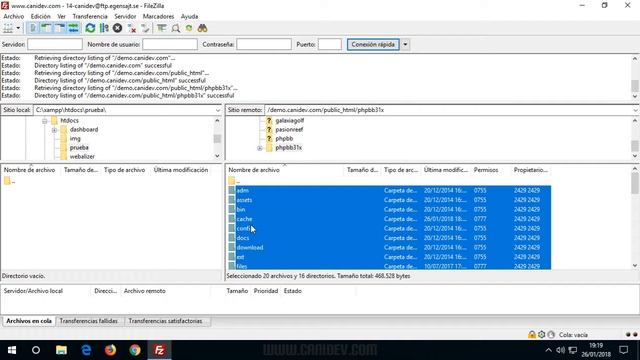Toggle the transfer queue display
Image resolution: width=640 pixels, height=360 pixels.
click(73, 28)
